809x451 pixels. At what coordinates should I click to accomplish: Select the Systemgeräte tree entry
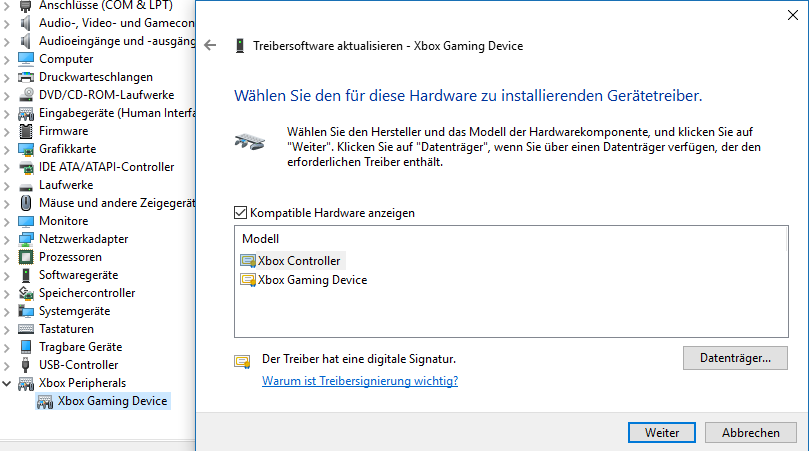tap(74, 311)
